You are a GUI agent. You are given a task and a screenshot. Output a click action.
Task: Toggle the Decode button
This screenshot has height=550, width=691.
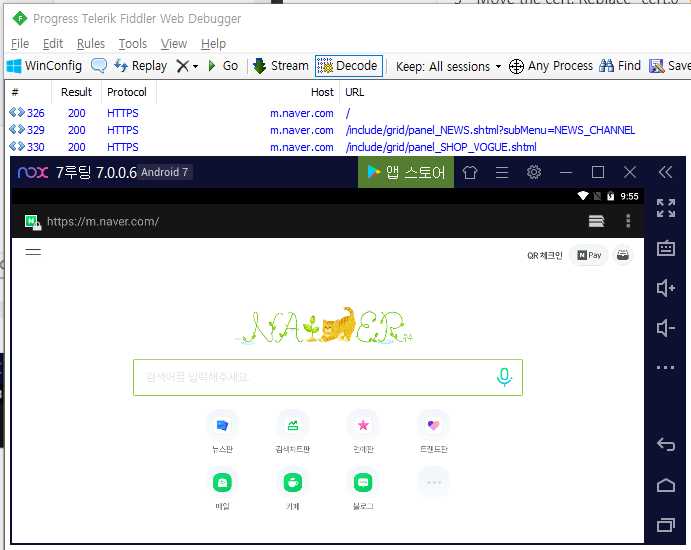tap(349, 66)
